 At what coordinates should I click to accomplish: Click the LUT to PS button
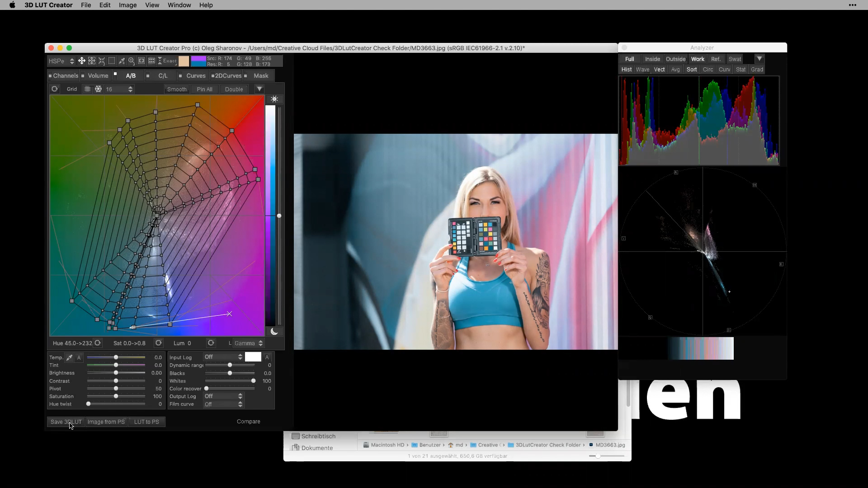pos(146,422)
